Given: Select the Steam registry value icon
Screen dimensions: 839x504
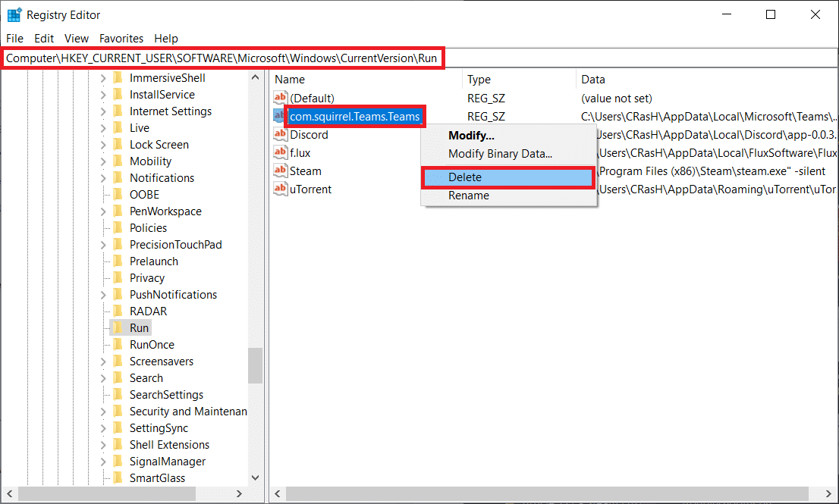Looking at the screenshot, I should pos(281,171).
